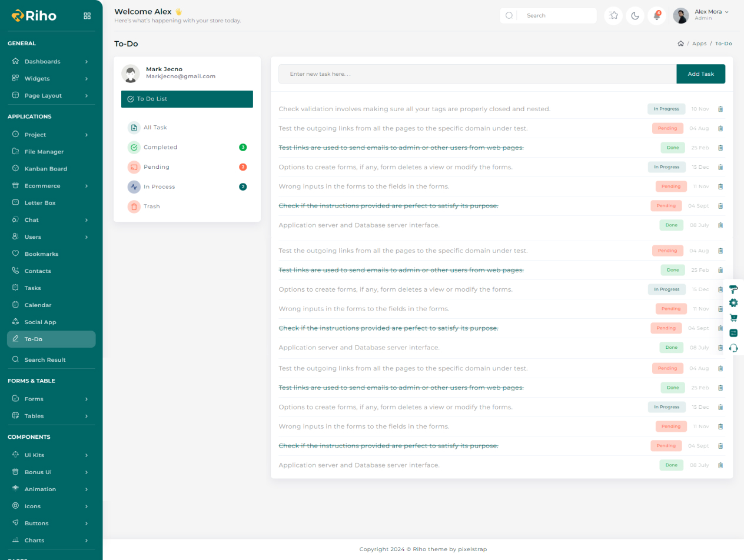Click the bookmark star icon in header
744x560 pixels.
point(614,16)
